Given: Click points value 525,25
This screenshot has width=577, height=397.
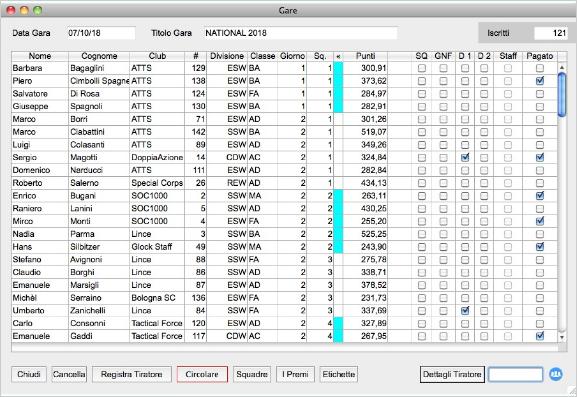Looking at the screenshot, I should (374, 234).
